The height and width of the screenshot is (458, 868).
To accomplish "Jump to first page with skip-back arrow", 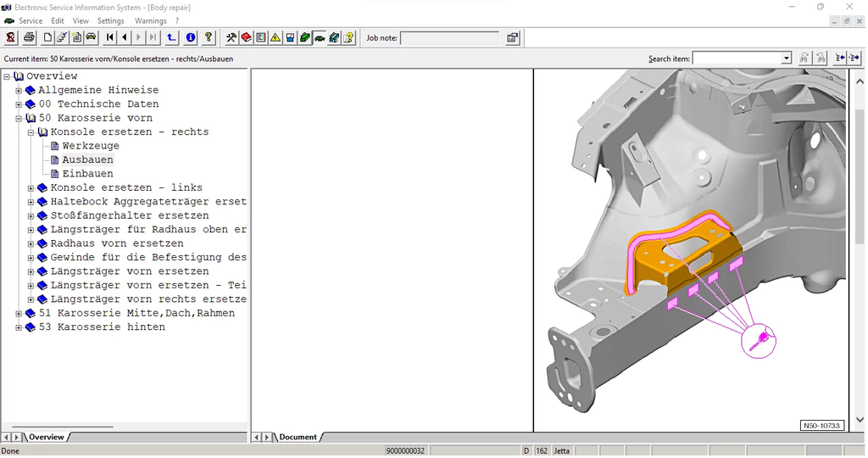I will click(110, 37).
